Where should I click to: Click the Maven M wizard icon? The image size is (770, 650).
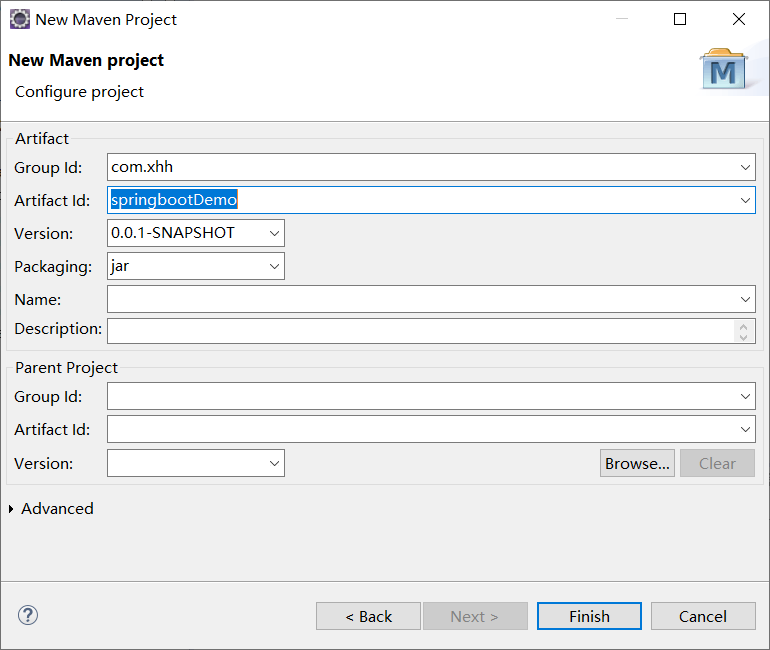click(x=724, y=69)
